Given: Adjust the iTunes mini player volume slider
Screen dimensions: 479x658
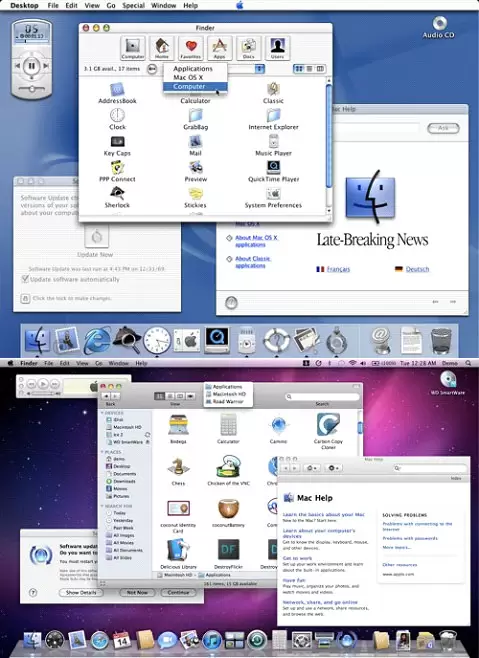Looking at the screenshot, I should (42, 394).
